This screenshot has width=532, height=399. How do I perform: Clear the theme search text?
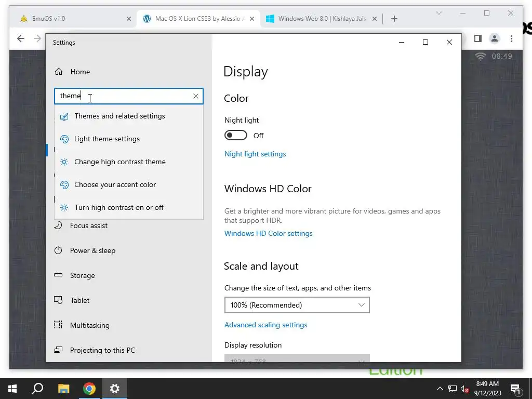(x=196, y=96)
